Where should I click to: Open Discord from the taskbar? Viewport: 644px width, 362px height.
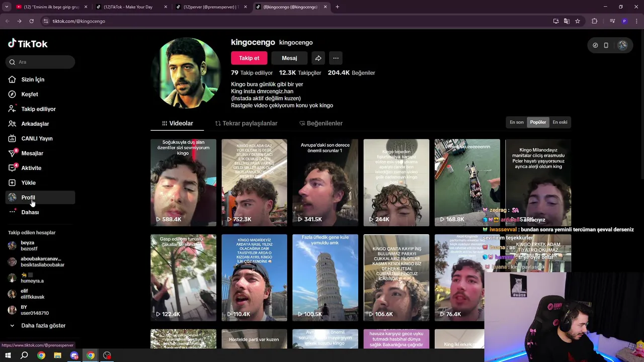74,355
